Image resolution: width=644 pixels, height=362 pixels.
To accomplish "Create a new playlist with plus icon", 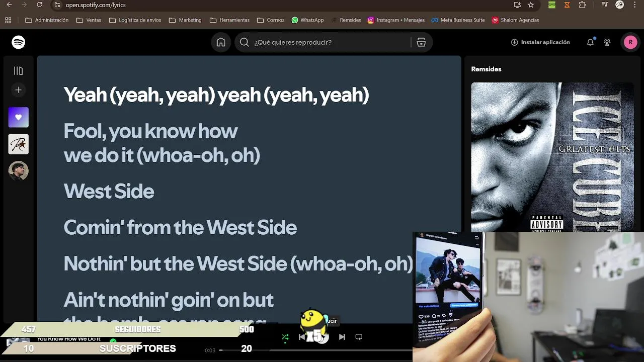I will pyautogui.click(x=19, y=90).
